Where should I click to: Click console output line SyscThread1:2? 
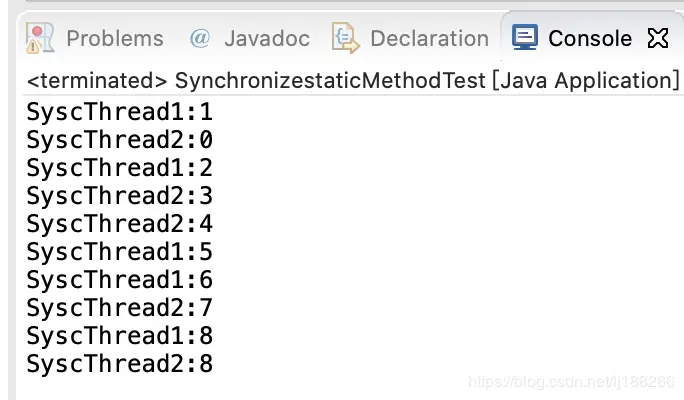pos(120,168)
